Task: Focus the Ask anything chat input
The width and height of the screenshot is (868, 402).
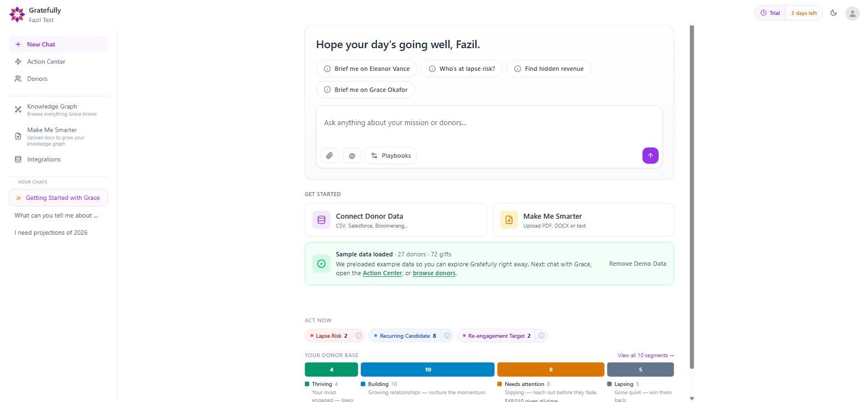Action: pos(489,123)
